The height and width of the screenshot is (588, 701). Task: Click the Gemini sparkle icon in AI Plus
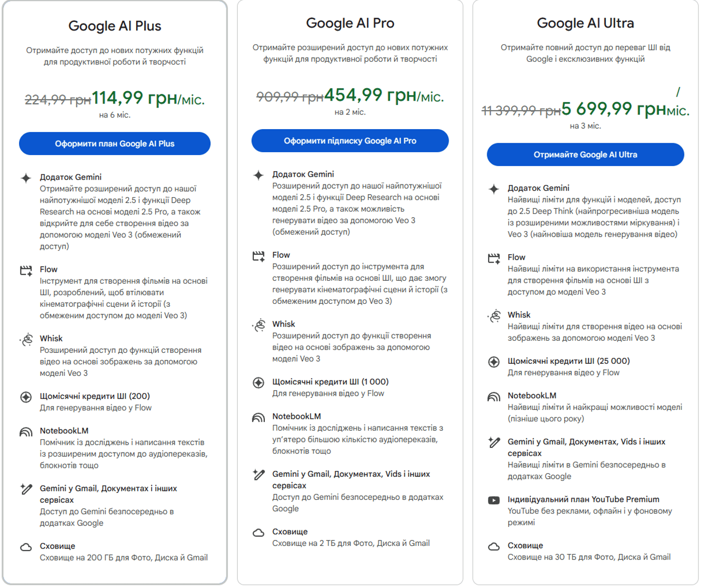tap(26, 178)
